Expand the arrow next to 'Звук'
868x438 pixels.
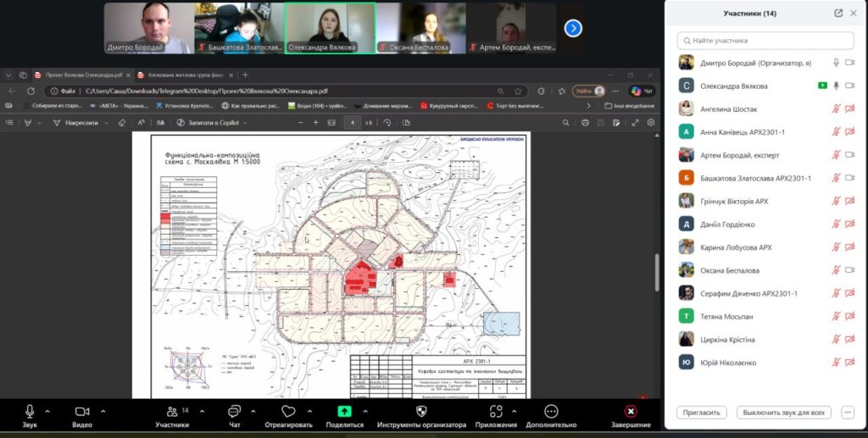coord(47,411)
